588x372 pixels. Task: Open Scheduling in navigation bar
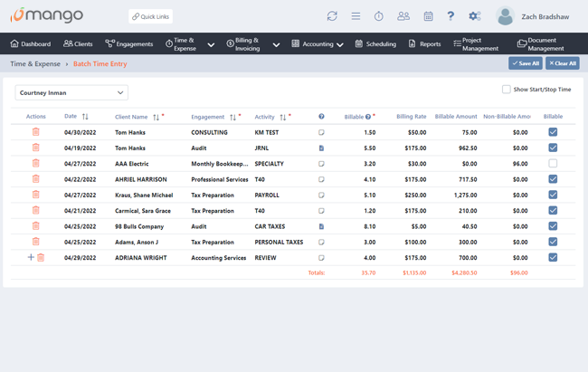[x=375, y=44]
